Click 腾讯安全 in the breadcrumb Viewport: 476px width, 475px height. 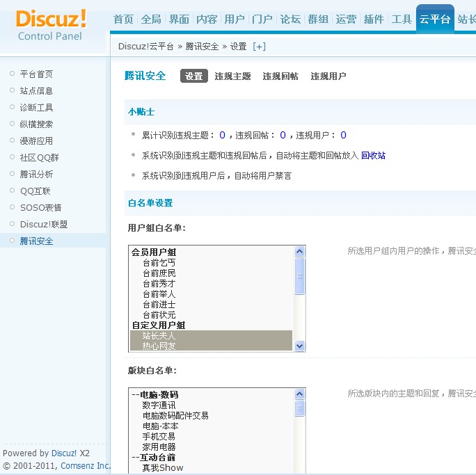(203, 47)
